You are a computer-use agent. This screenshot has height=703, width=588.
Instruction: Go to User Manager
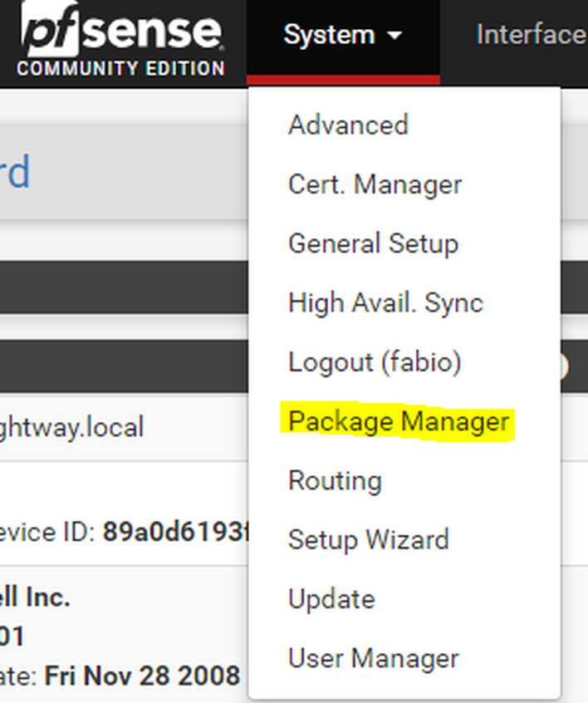click(x=374, y=659)
